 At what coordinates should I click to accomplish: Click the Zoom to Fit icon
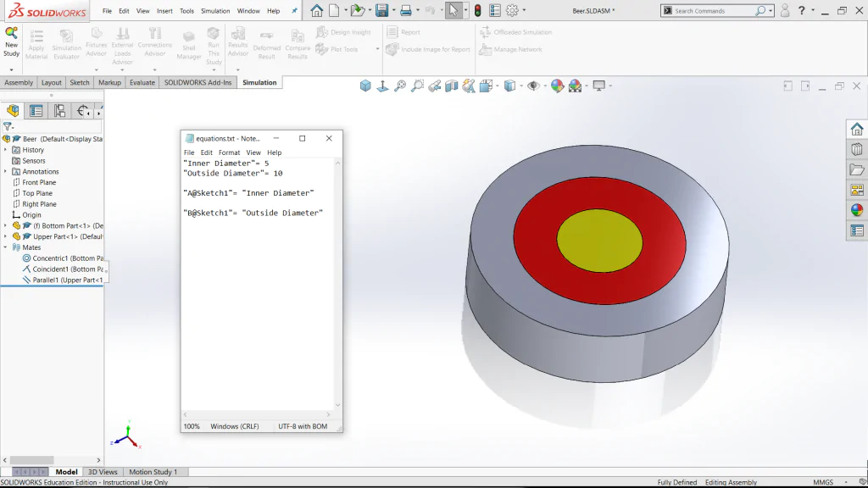[x=400, y=86]
